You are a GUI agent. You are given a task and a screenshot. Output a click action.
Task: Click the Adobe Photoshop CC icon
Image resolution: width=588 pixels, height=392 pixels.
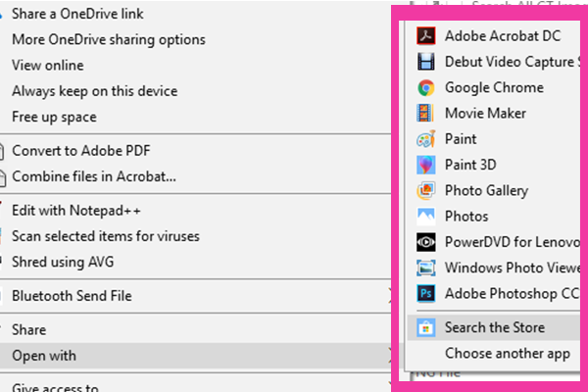click(426, 294)
